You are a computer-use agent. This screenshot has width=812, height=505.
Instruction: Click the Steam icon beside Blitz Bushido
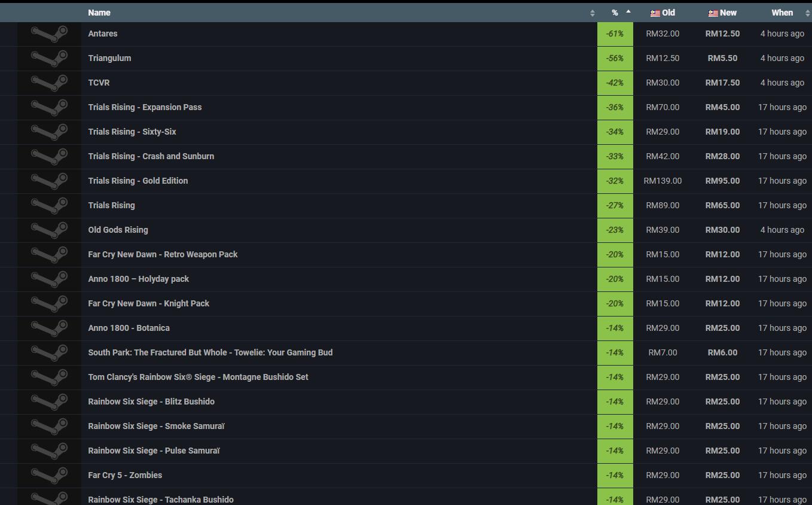tap(49, 402)
